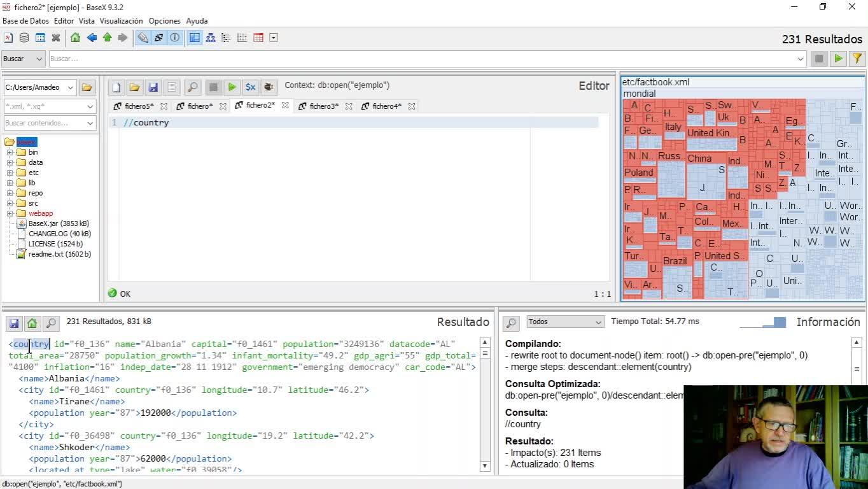The height and width of the screenshot is (489, 868).
Task: Click the Buscar search input field
Action: tap(420, 59)
